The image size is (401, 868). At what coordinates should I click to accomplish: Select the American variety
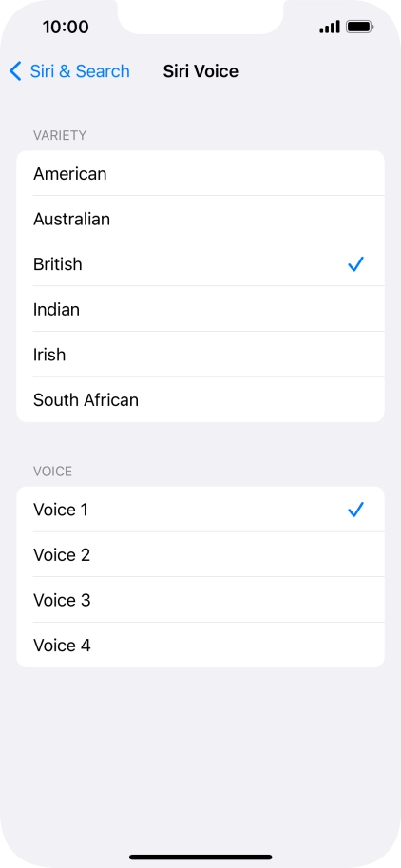200,173
